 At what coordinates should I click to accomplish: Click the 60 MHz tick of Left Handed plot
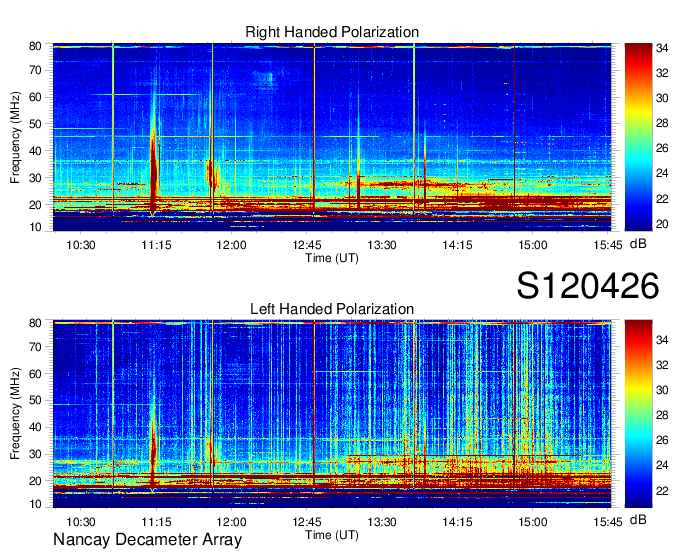(35, 373)
